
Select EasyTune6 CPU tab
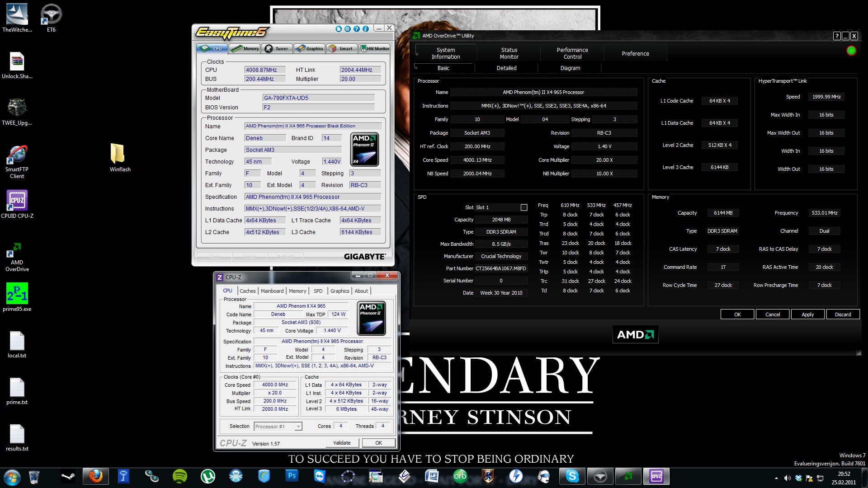point(212,48)
